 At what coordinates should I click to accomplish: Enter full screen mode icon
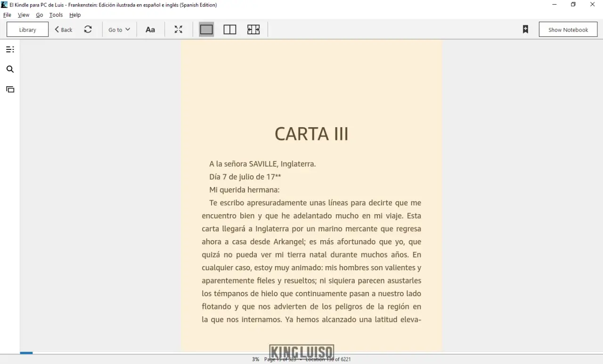(179, 29)
